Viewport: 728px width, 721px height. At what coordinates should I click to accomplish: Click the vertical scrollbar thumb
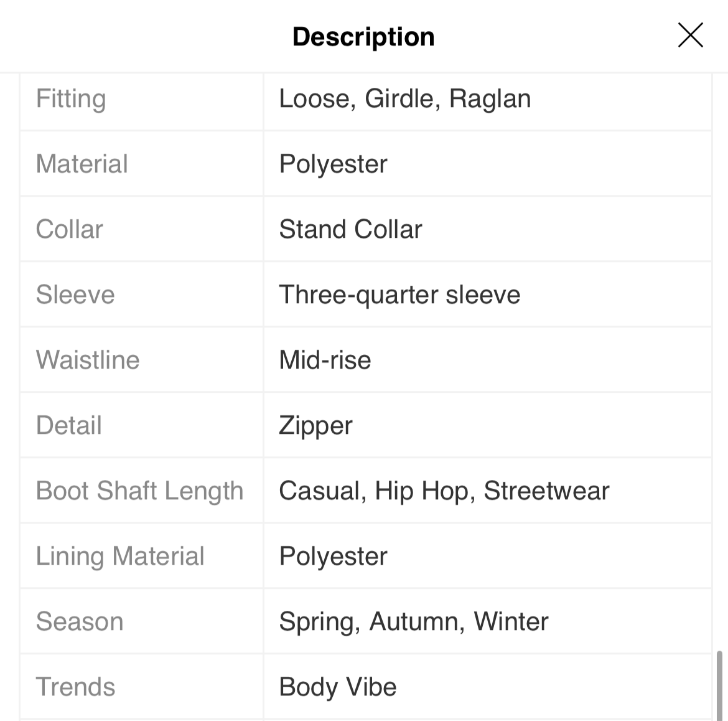point(720,686)
